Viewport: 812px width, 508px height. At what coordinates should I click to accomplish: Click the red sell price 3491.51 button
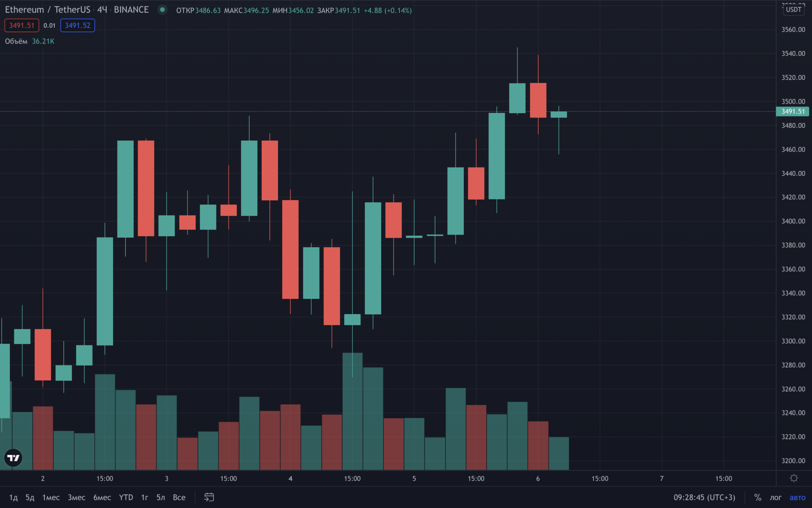pyautogui.click(x=22, y=25)
